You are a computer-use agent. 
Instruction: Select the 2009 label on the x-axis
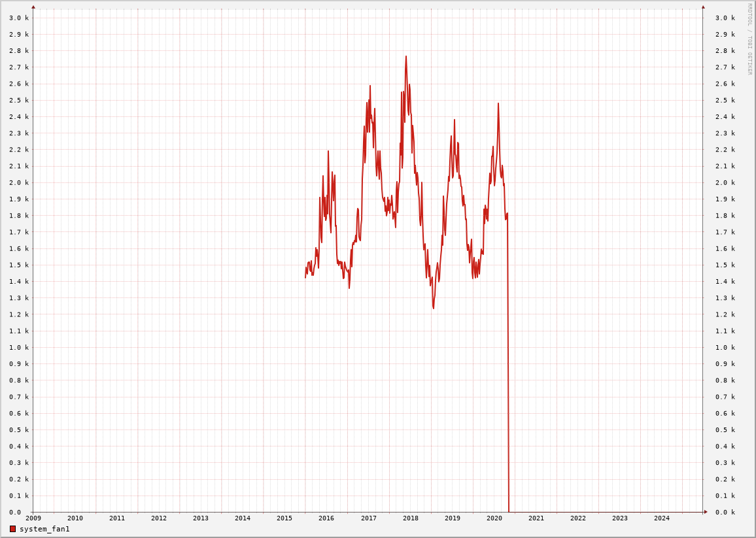[33, 518]
